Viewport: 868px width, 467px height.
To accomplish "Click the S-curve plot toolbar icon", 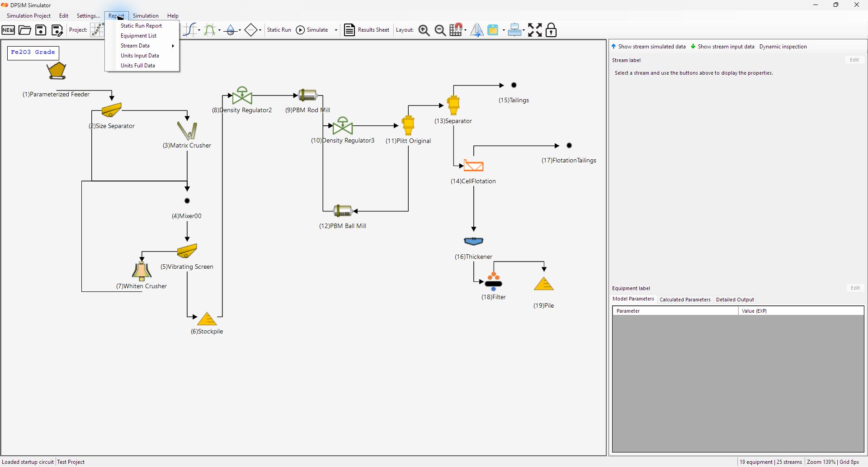I will (190, 30).
